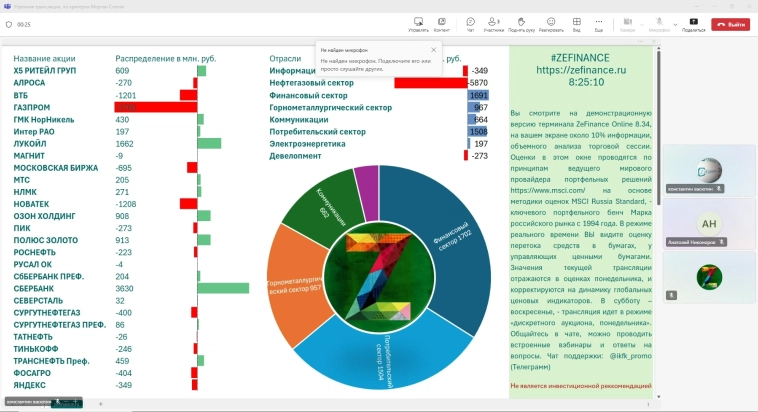
Task: Click the Финансовый сектор value 1691
Action: coord(479,95)
